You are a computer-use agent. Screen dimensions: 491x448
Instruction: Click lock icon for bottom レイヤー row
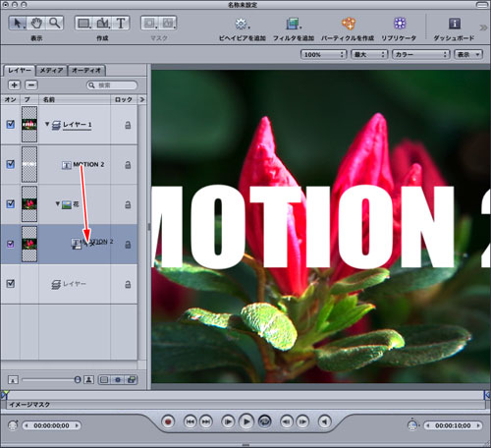[x=128, y=284]
